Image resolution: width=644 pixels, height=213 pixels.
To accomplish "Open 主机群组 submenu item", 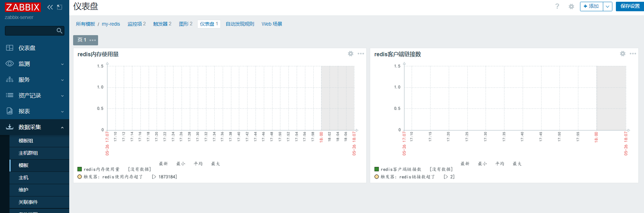I will pos(39,153).
